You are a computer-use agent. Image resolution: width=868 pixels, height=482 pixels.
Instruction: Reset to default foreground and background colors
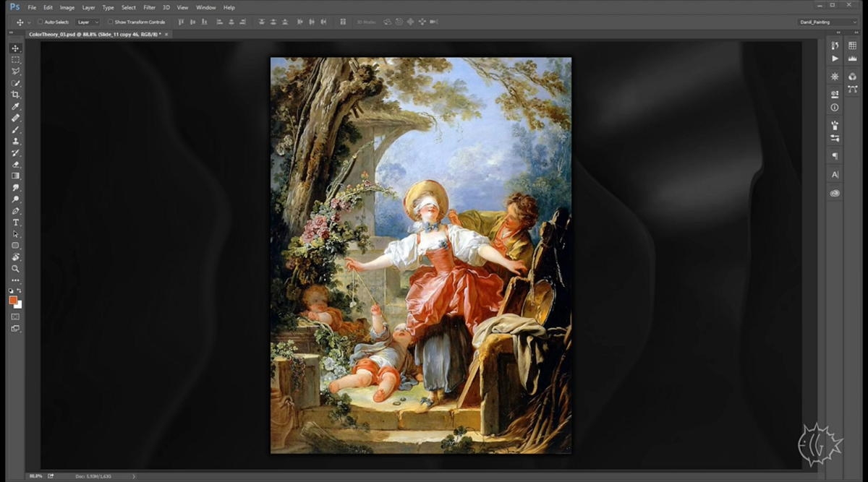pos(11,291)
